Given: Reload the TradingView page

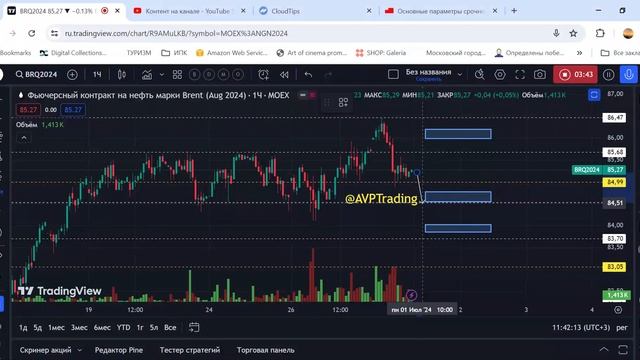Looking at the screenshot, I should [x=31, y=33].
